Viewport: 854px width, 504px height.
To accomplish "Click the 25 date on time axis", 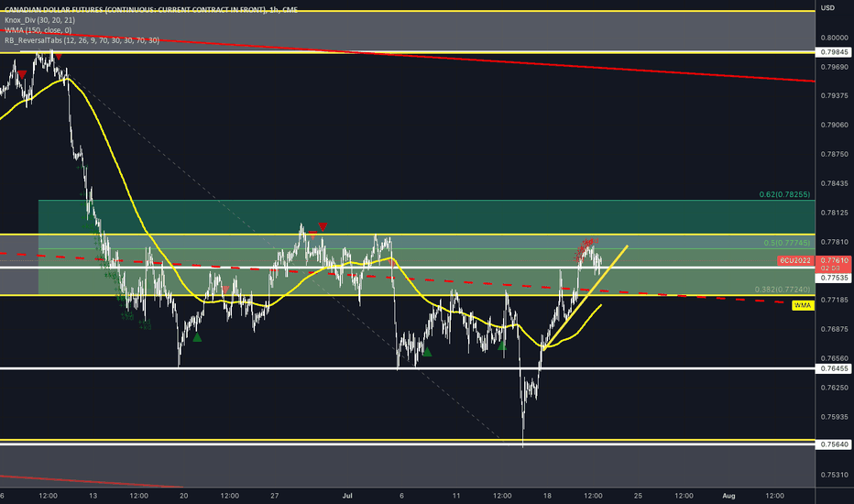I will tap(638, 496).
